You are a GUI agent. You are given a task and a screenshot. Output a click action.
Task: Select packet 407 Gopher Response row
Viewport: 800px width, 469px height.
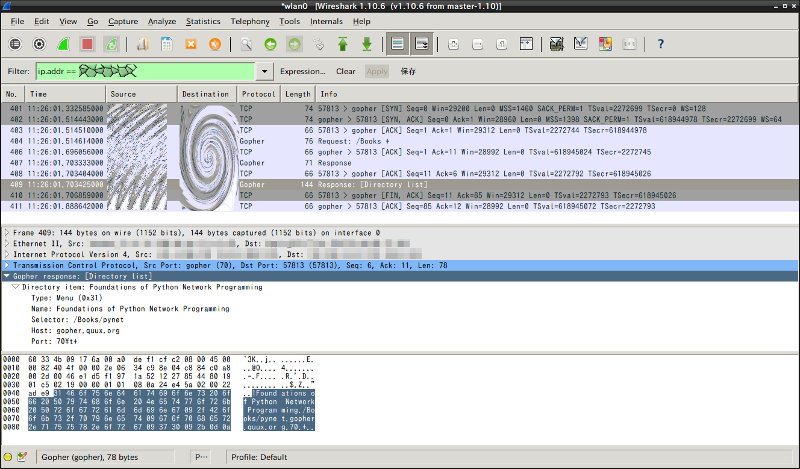pos(400,163)
